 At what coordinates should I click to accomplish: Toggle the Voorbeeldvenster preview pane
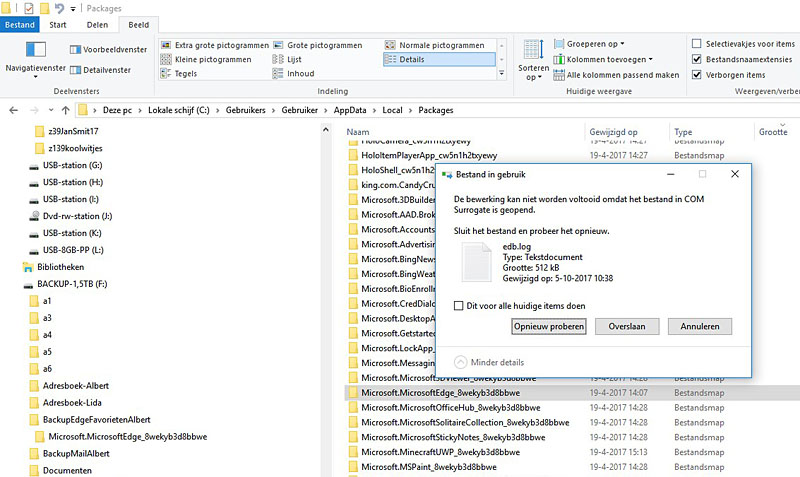108,49
